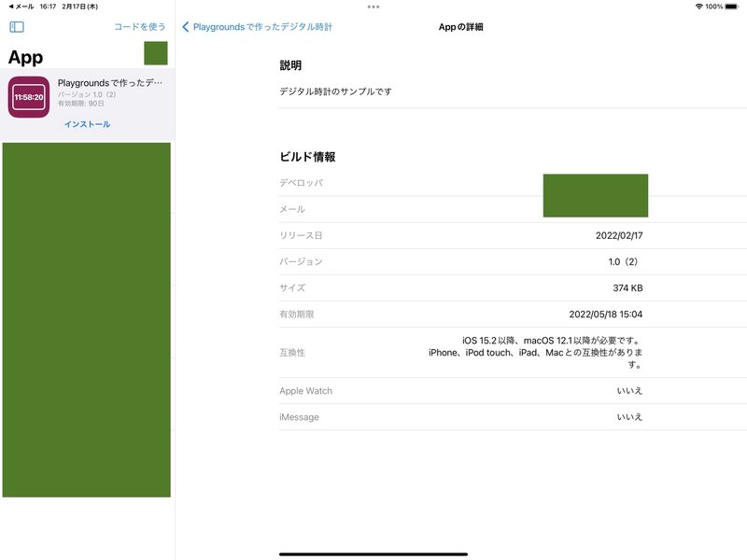This screenshot has height=560, width=747.
Task: Tap the インストール button
Action: (88, 124)
